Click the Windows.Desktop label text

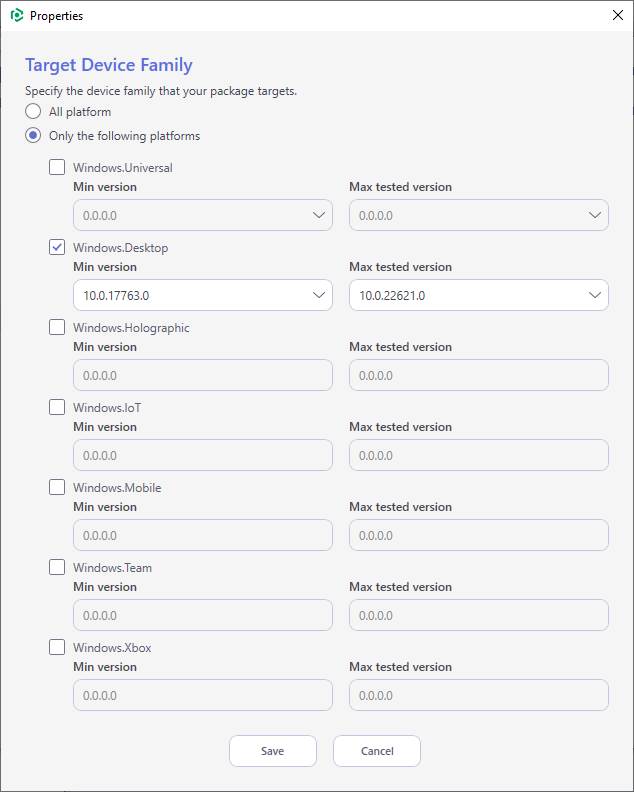point(120,248)
